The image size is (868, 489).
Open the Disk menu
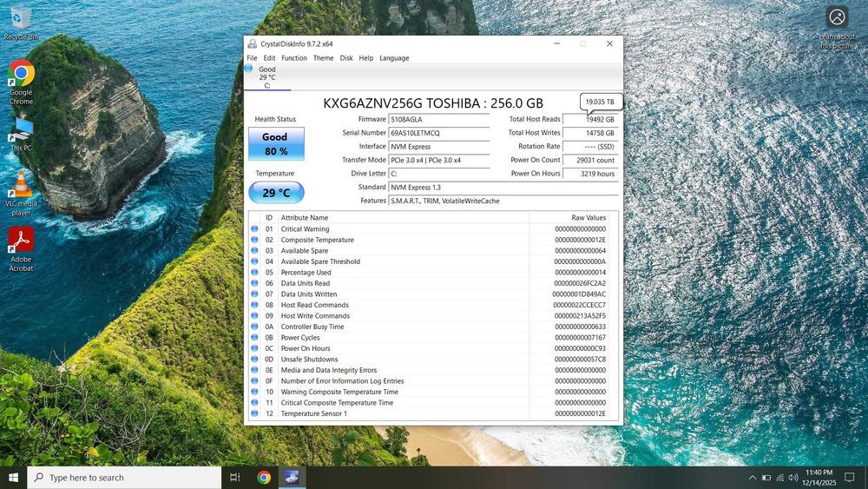click(346, 58)
